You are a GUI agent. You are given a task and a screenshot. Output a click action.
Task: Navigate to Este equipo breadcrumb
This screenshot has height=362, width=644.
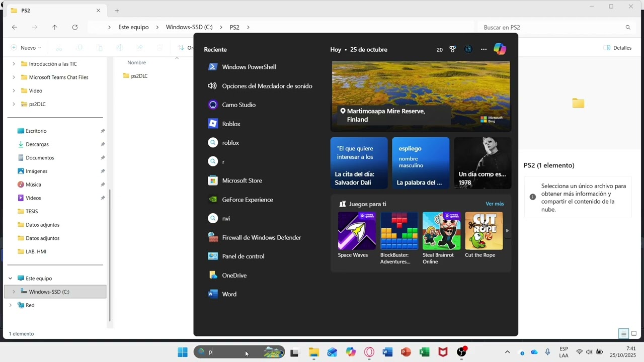(x=133, y=27)
